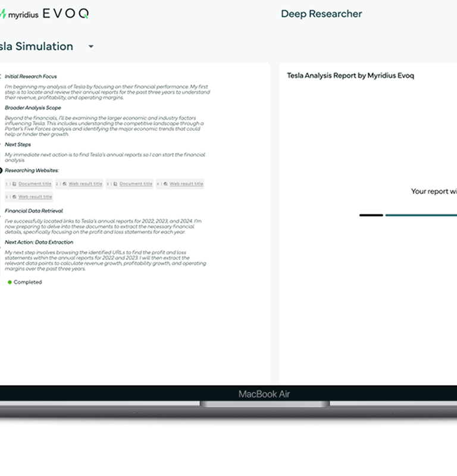
Task: Click paragraph starting 'I'm beginning my analysis'
Action: [x=107, y=92]
